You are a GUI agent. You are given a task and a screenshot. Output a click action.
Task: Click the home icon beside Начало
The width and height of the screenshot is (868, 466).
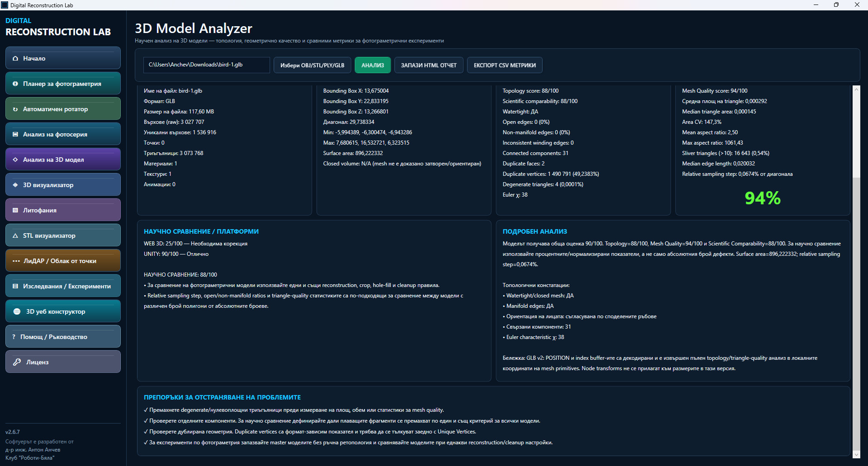click(15, 58)
